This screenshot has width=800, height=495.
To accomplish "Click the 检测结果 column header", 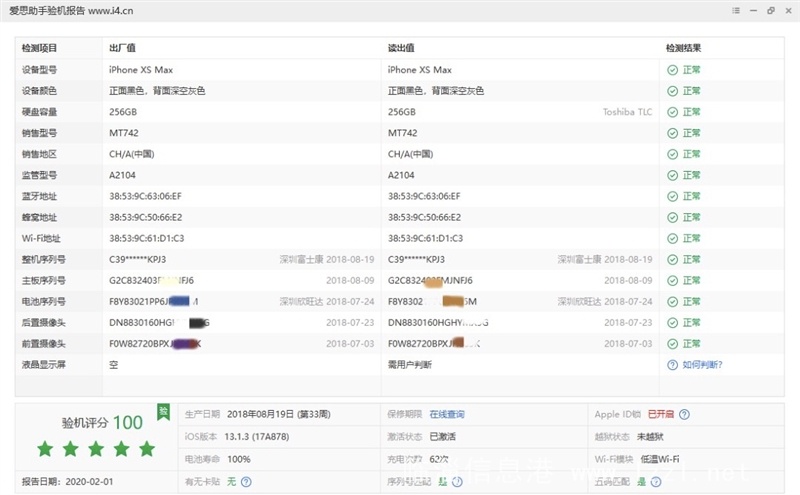I will [x=683, y=48].
